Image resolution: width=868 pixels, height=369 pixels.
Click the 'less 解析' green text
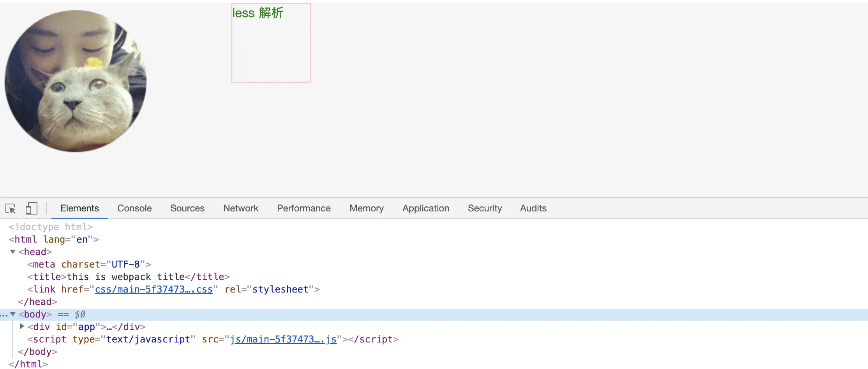258,13
